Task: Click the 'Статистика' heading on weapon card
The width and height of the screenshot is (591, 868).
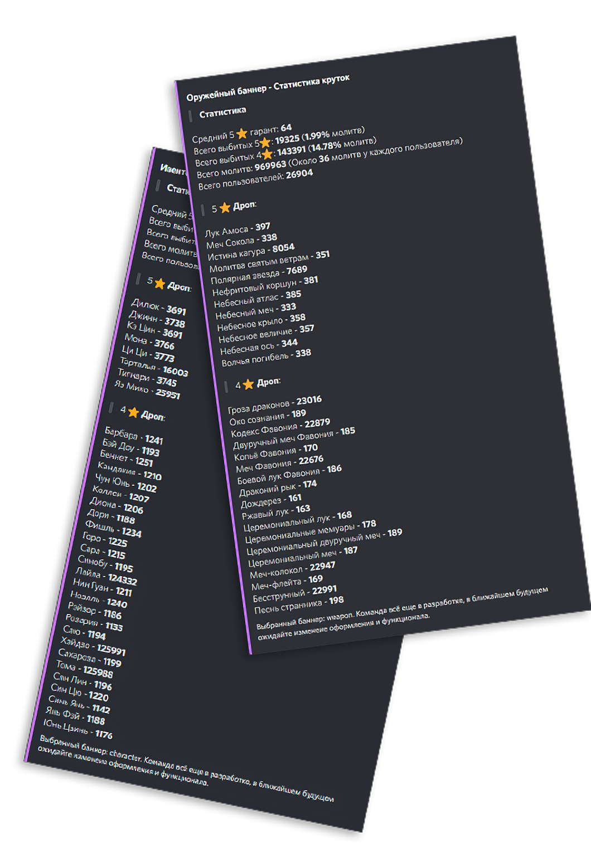Action: coord(222,113)
